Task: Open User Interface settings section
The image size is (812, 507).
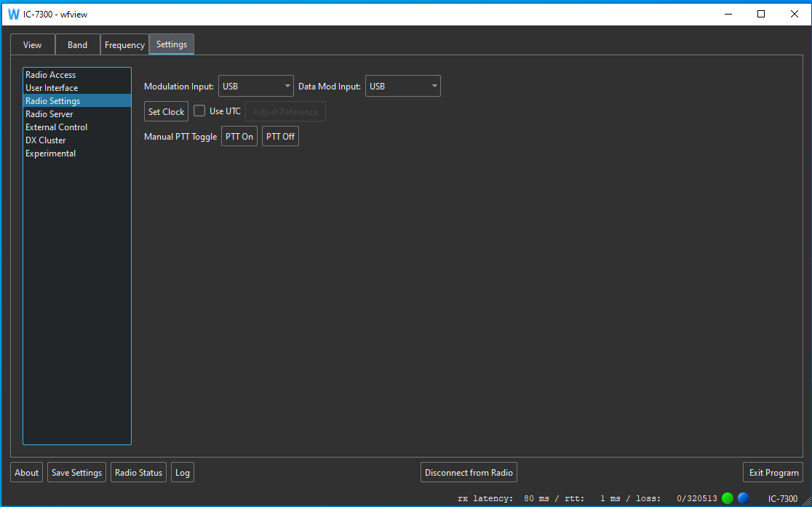Action: [52, 88]
